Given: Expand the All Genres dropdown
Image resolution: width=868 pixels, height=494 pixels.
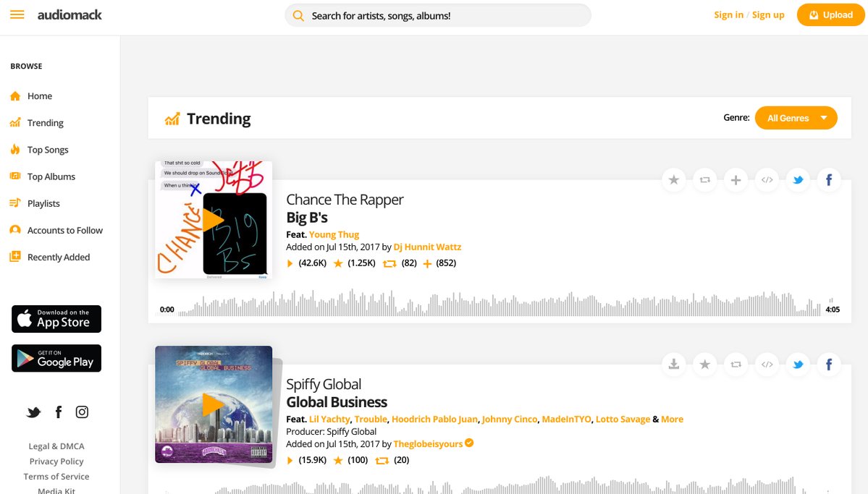Looking at the screenshot, I should point(796,118).
